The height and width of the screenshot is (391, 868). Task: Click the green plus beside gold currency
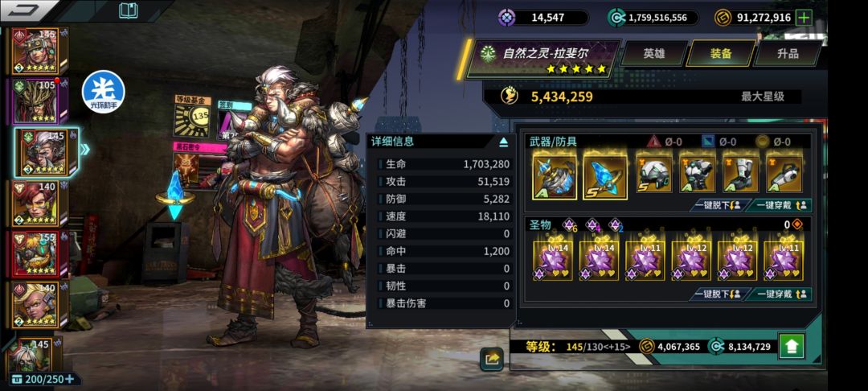pos(803,17)
